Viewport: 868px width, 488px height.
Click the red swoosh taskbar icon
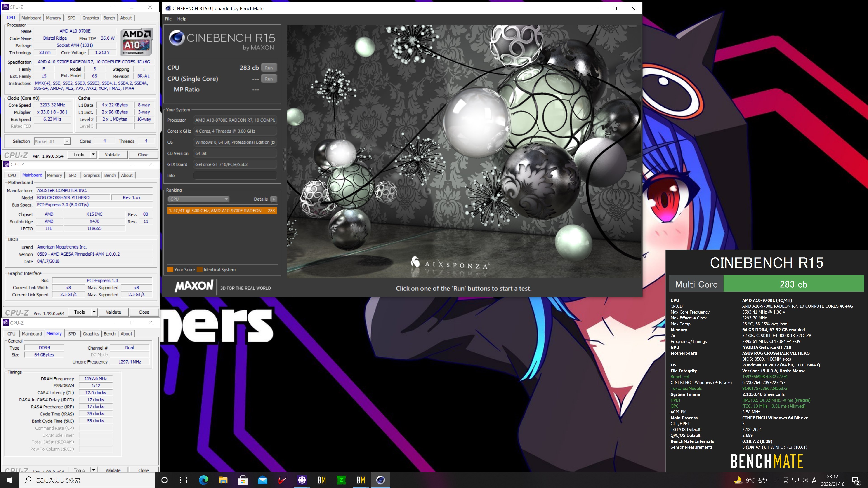(282, 480)
